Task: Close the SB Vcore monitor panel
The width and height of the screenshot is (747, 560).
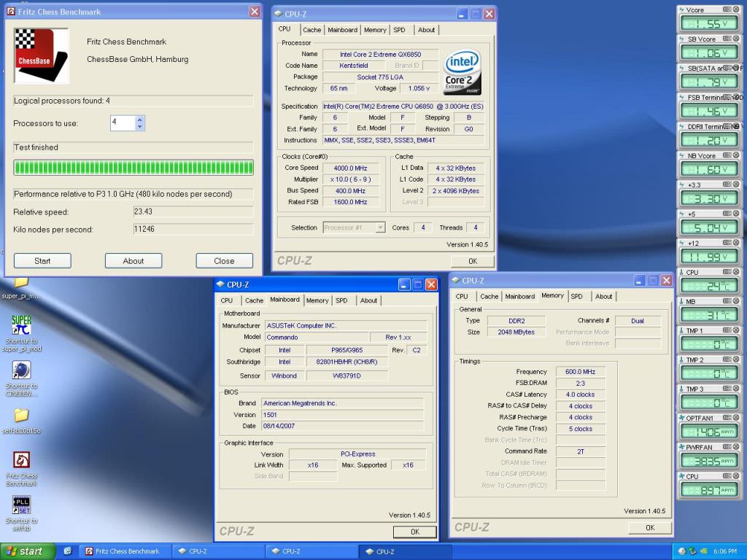Action: (x=736, y=39)
